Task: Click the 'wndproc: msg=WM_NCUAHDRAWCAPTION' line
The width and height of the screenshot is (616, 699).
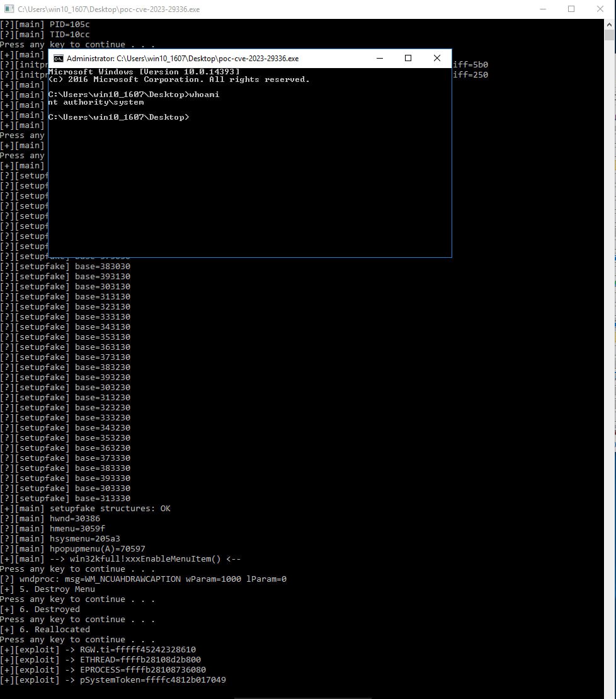Action: (x=144, y=579)
